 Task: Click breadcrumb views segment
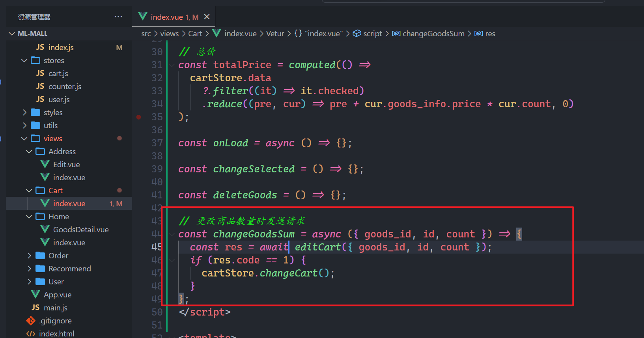(170, 34)
